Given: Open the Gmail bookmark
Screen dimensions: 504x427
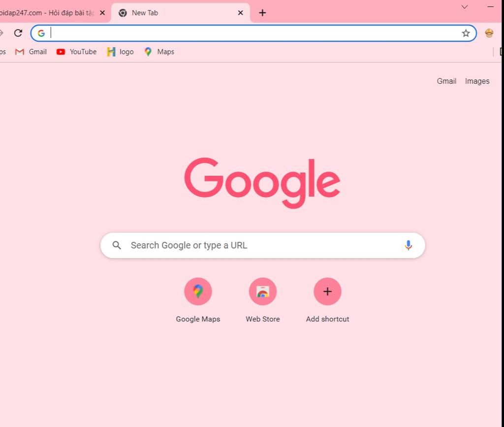Looking at the screenshot, I should 31,52.
